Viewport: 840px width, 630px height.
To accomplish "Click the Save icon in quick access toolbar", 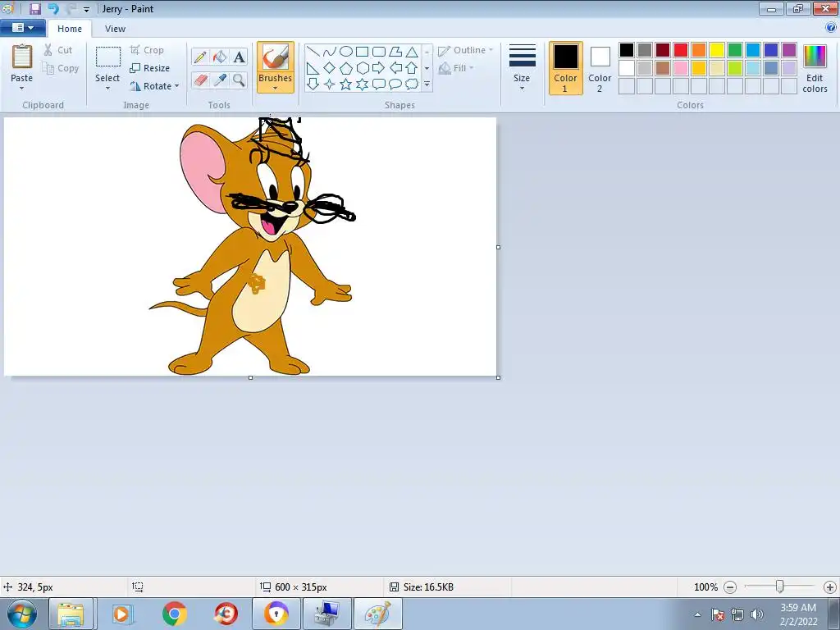I will click(35, 9).
